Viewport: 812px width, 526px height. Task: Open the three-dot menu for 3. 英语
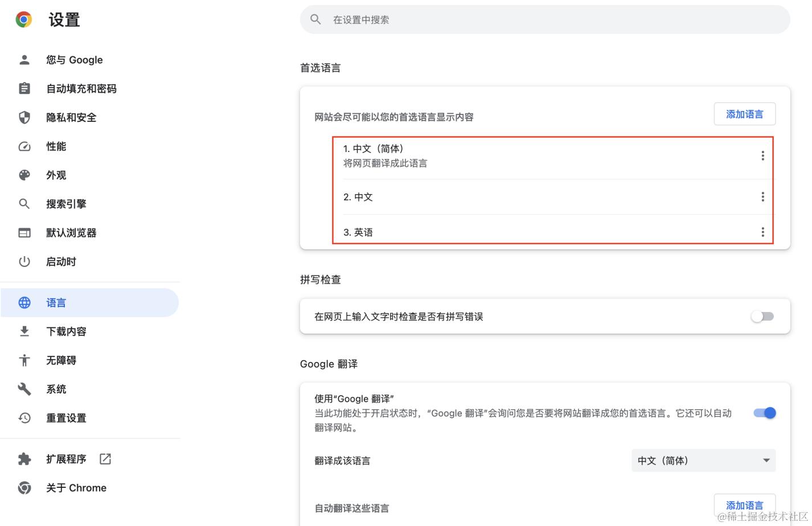click(762, 232)
